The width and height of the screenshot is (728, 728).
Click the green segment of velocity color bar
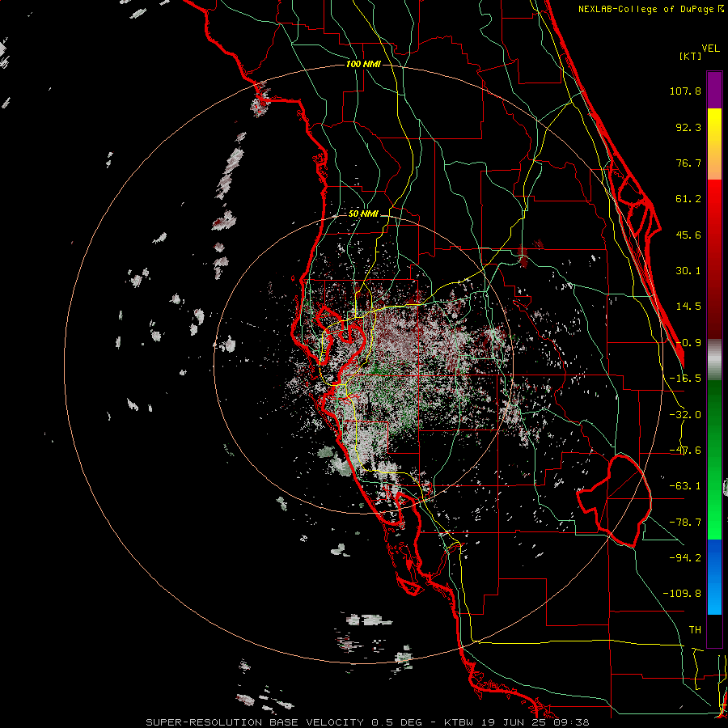tap(714, 459)
